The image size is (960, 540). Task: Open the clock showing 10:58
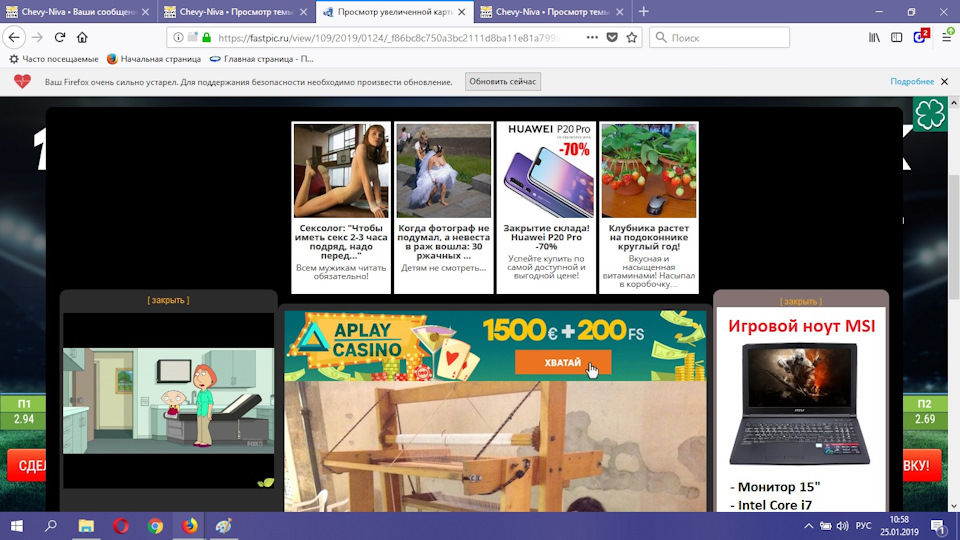(899, 526)
